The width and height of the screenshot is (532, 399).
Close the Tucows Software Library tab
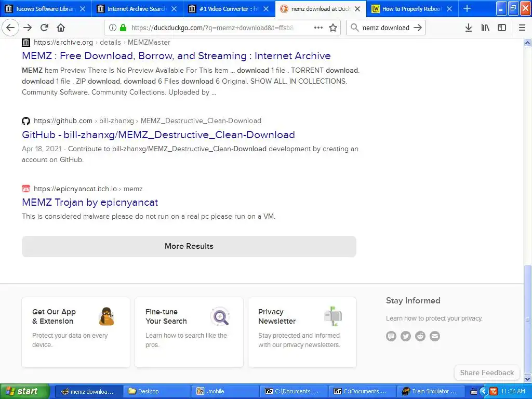tap(83, 9)
